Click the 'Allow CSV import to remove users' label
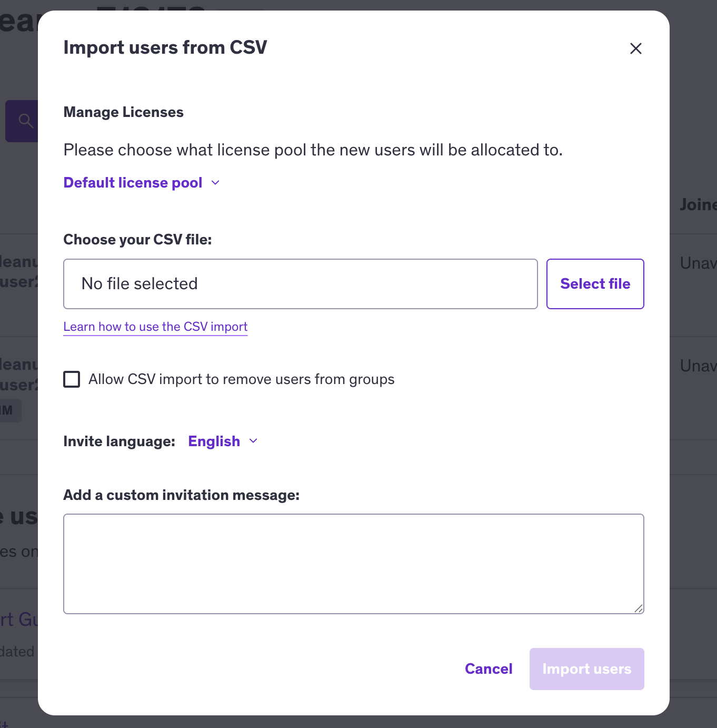 (241, 379)
